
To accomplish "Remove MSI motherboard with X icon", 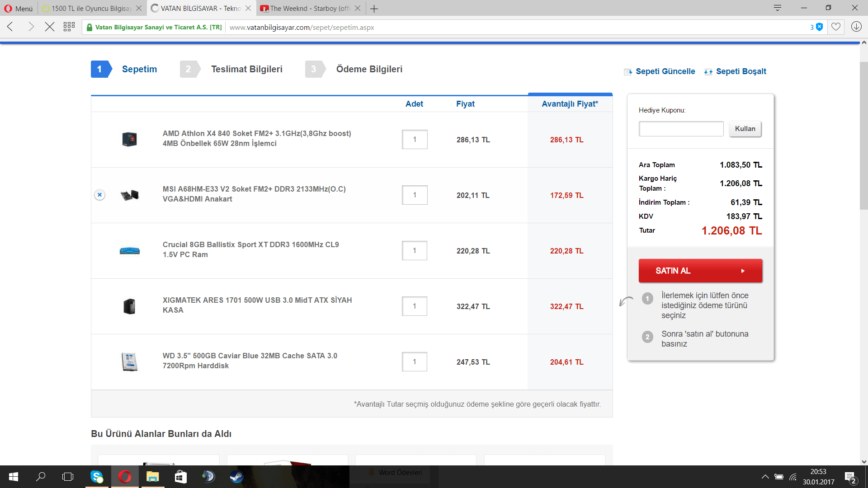I will [100, 195].
